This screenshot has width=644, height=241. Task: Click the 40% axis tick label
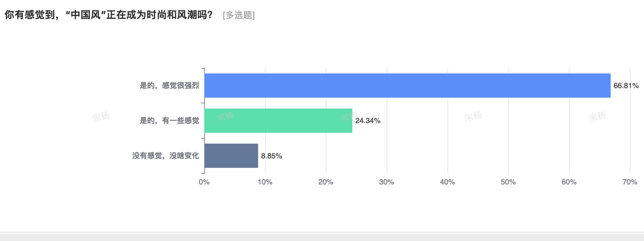pyautogui.click(x=447, y=182)
